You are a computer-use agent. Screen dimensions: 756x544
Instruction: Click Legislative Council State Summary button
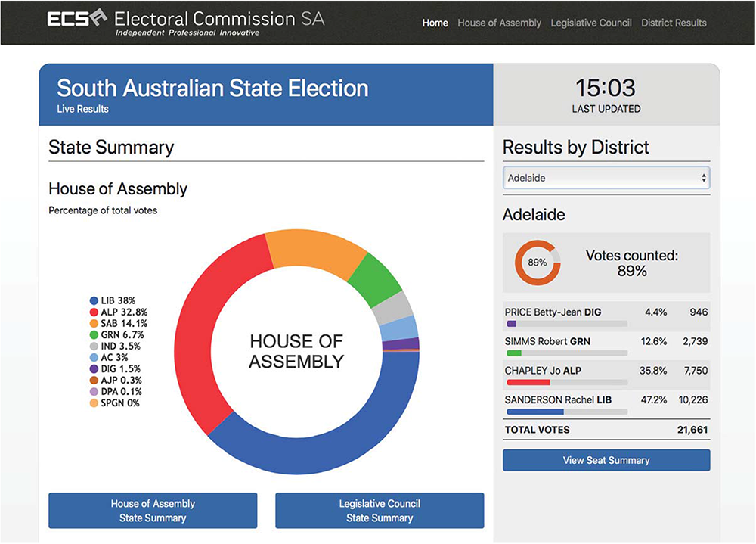380,511
